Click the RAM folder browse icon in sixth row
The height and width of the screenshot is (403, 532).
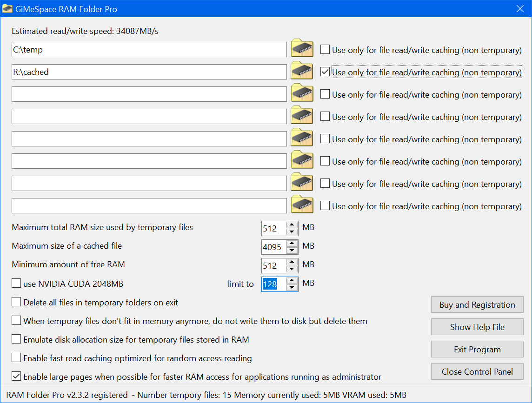coord(302,161)
